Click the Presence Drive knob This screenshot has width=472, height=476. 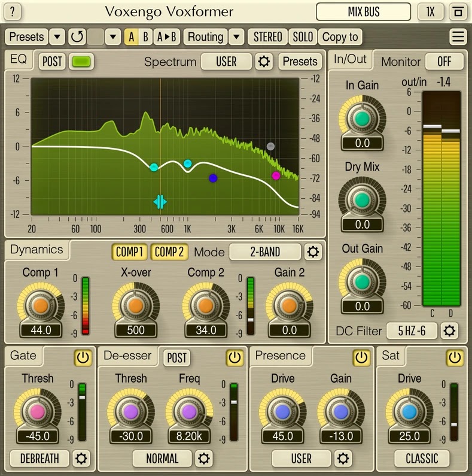tap(282, 412)
